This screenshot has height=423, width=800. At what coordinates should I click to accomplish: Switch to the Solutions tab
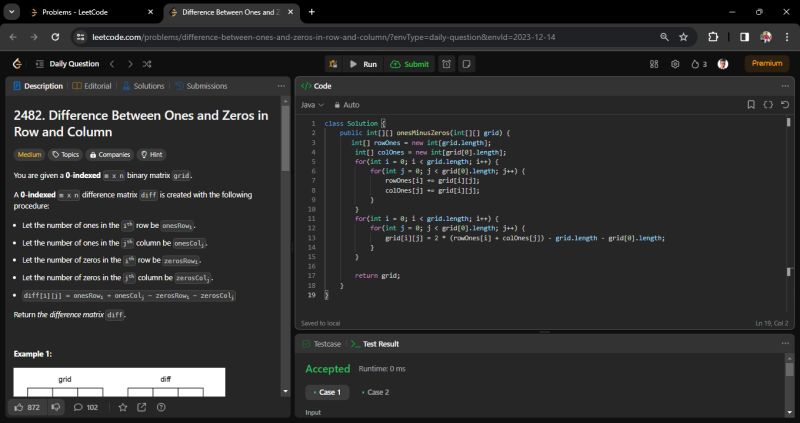pos(143,86)
